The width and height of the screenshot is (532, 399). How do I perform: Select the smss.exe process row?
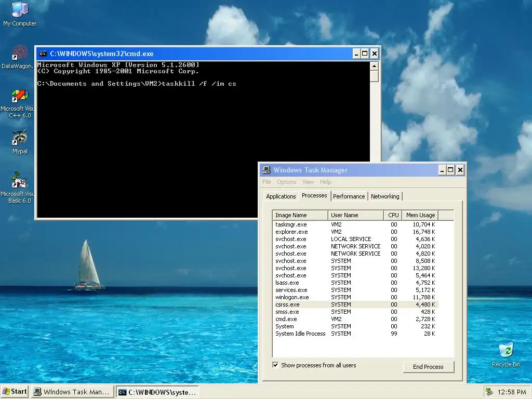coord(355,312)
